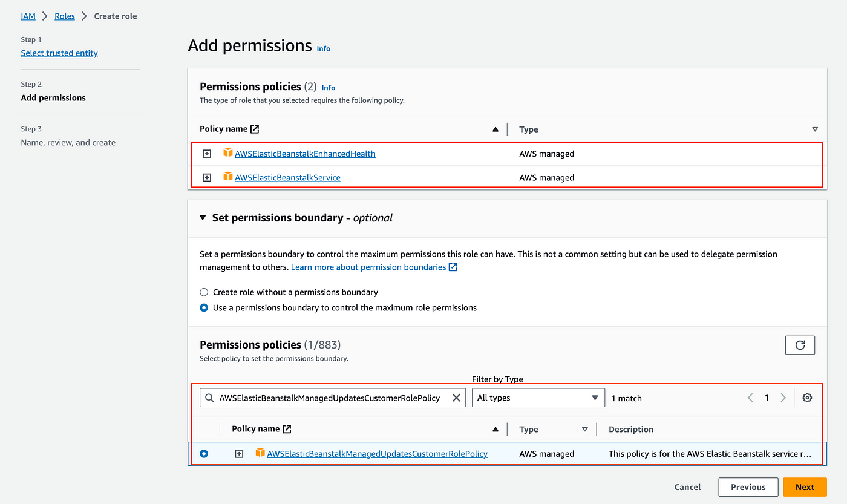This screenshot has width=847, height=504.
Task: Click AWS managed type of ElasticBeanstalkService row
Action: click(x=547, y=178)
